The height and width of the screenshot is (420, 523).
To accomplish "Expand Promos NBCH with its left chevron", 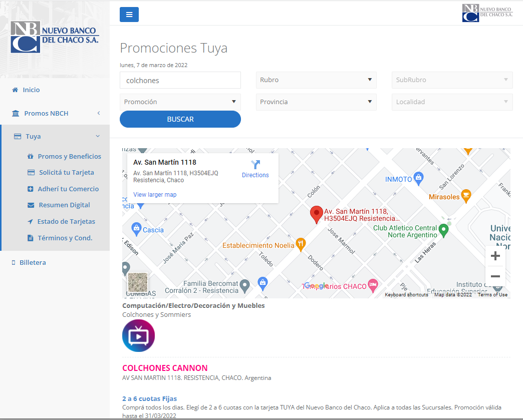I will coord(99,113).
